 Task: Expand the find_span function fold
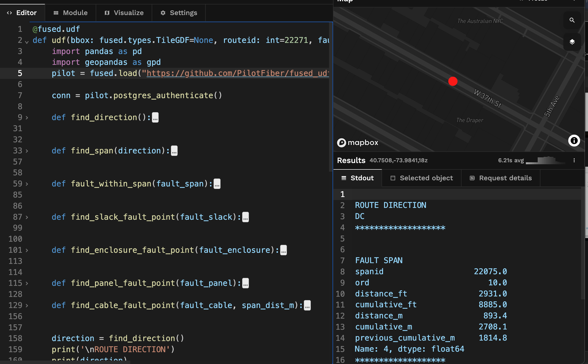(27, 151)
